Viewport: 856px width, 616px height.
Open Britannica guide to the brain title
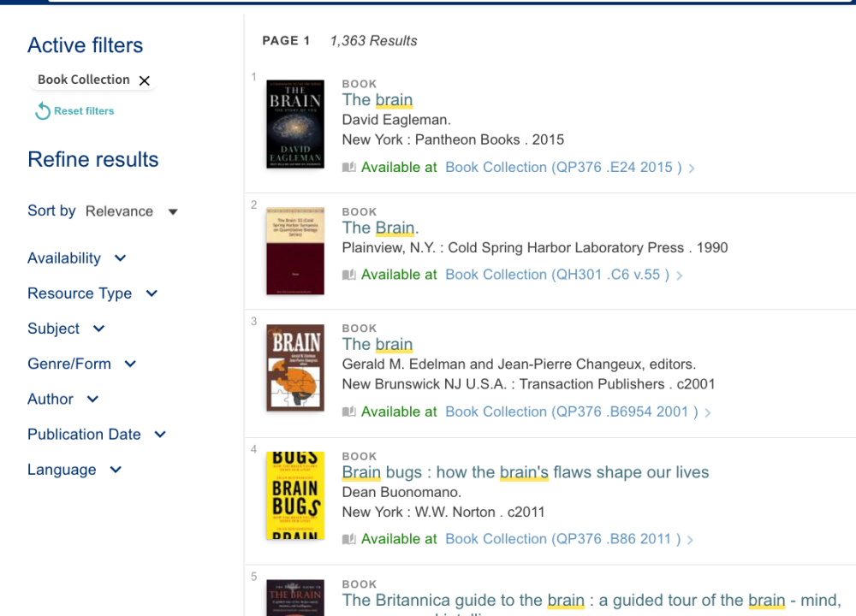click(x=591, y=601)
